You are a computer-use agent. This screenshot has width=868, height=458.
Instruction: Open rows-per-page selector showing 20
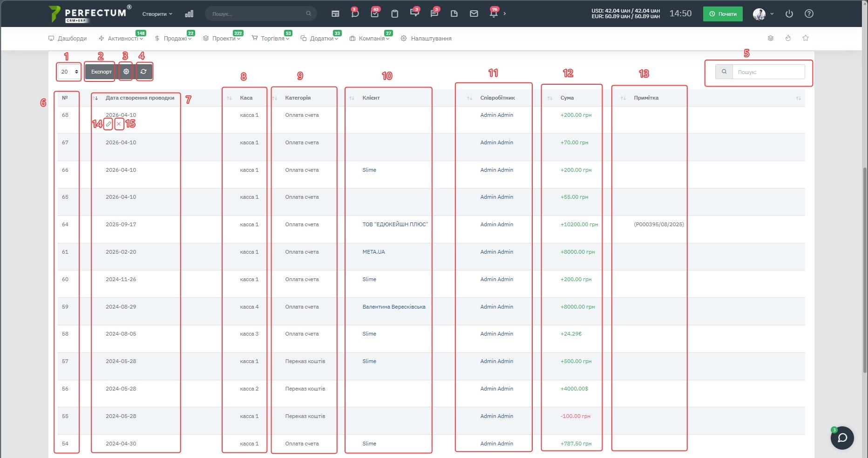tap(69, 72)
